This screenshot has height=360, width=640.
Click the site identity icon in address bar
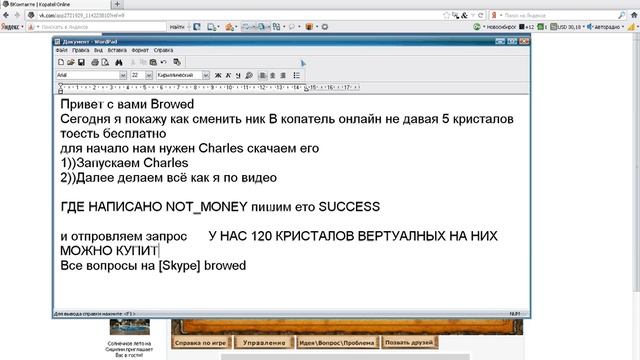pyautogui.click(x=31, y=15)
